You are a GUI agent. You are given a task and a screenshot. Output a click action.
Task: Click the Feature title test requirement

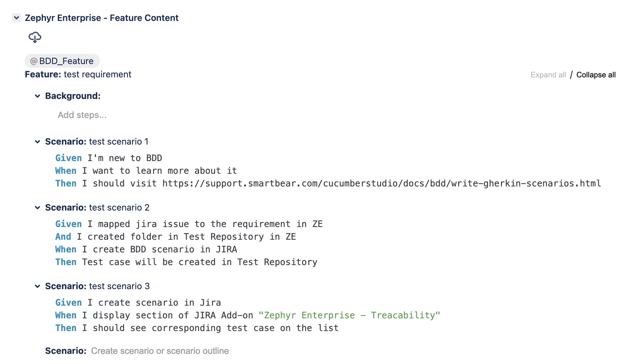(x=97, y=75)
